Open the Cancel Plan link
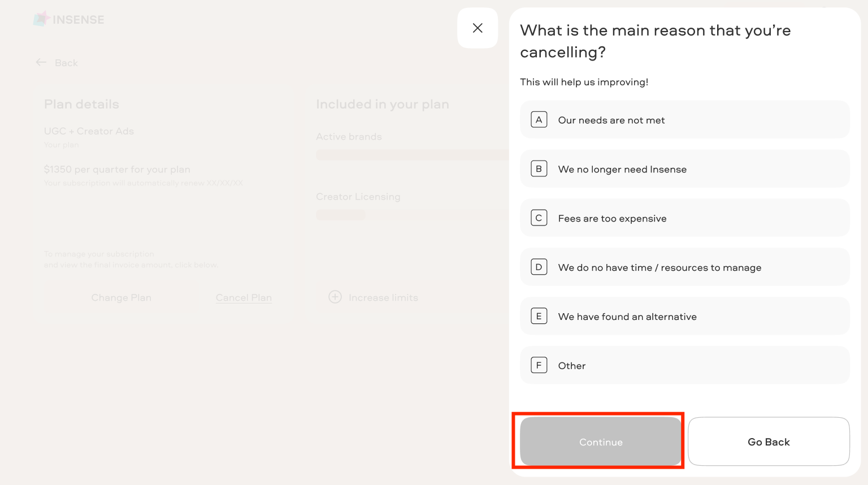The image size is (868, 485). tap(244, 298)
